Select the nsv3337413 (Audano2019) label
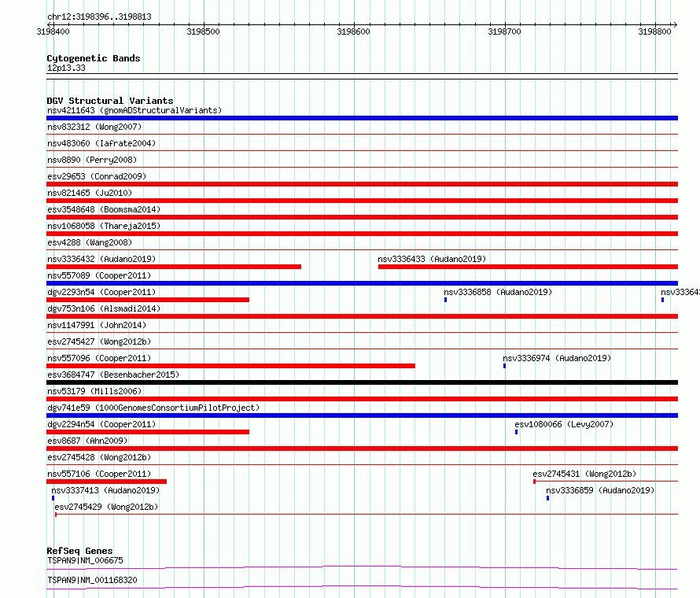 [105, 490]
